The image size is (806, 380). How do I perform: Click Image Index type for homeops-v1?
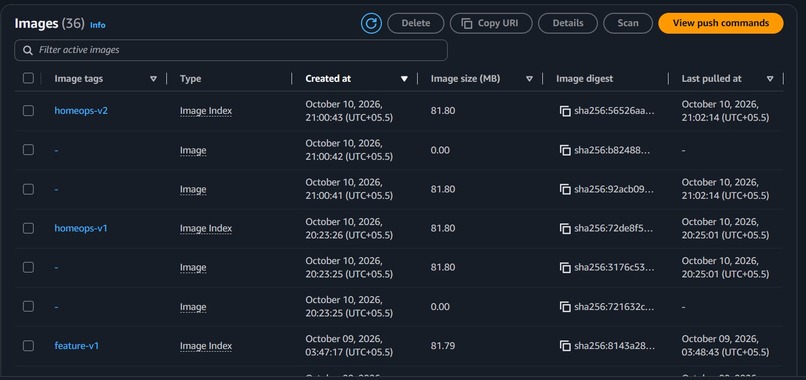click(206, 228)
